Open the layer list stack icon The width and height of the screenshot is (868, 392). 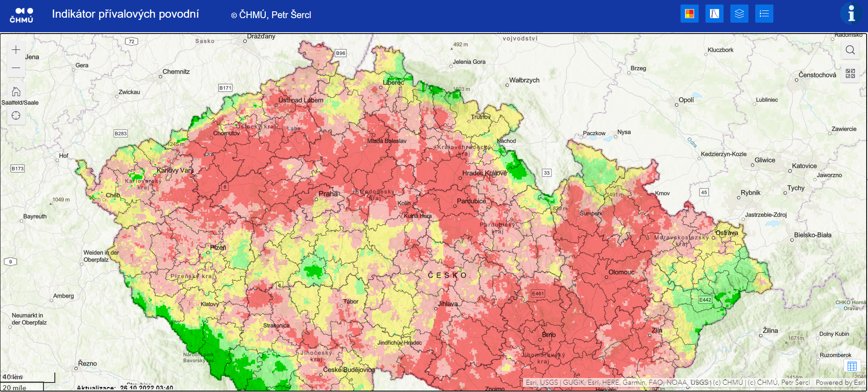739,14
